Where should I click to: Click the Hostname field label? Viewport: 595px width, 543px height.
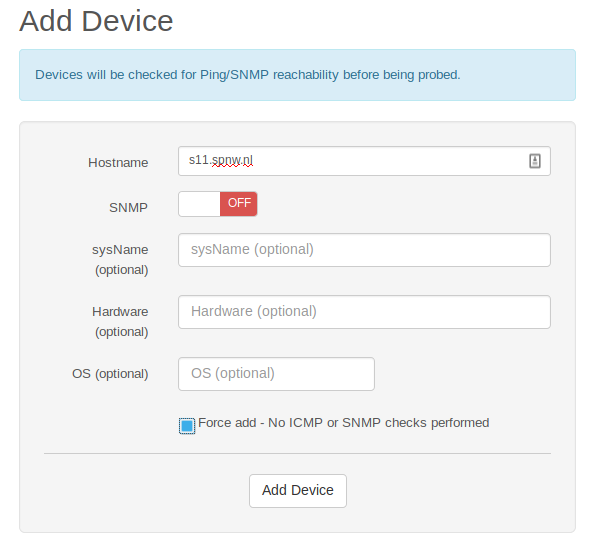(118, 162)
